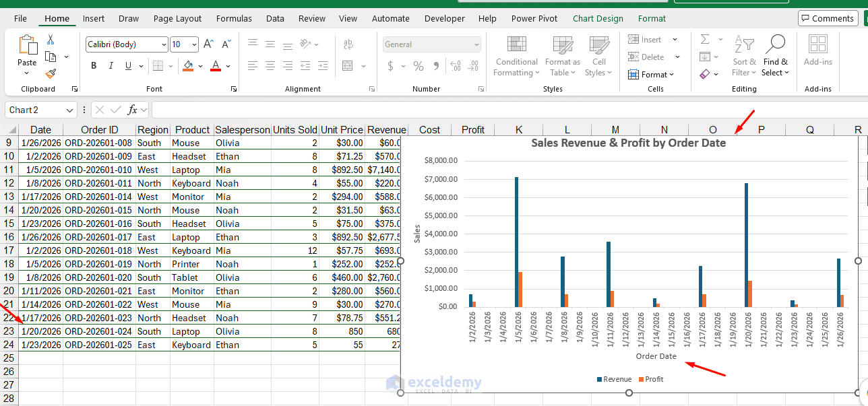Screen dimensions: 868x406
Task: Click the Orientation text-angle icon
Action: click(306, 44)
